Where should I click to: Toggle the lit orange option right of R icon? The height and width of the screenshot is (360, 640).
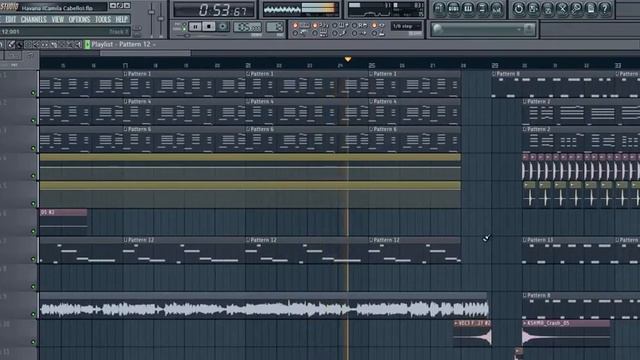tap(374, 25)
